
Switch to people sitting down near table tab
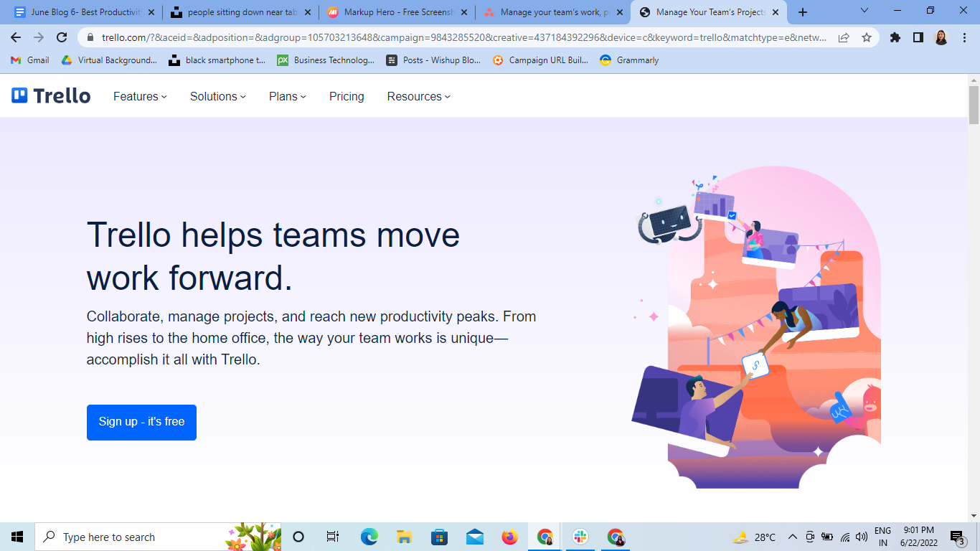240,12
